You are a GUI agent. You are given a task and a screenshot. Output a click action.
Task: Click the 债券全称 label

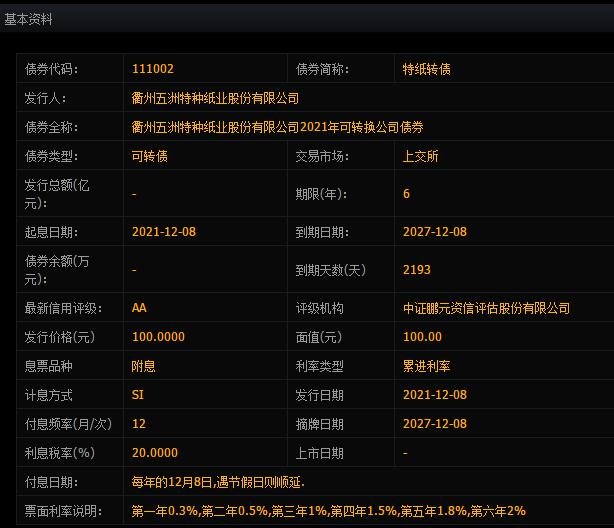pos(51,127)
